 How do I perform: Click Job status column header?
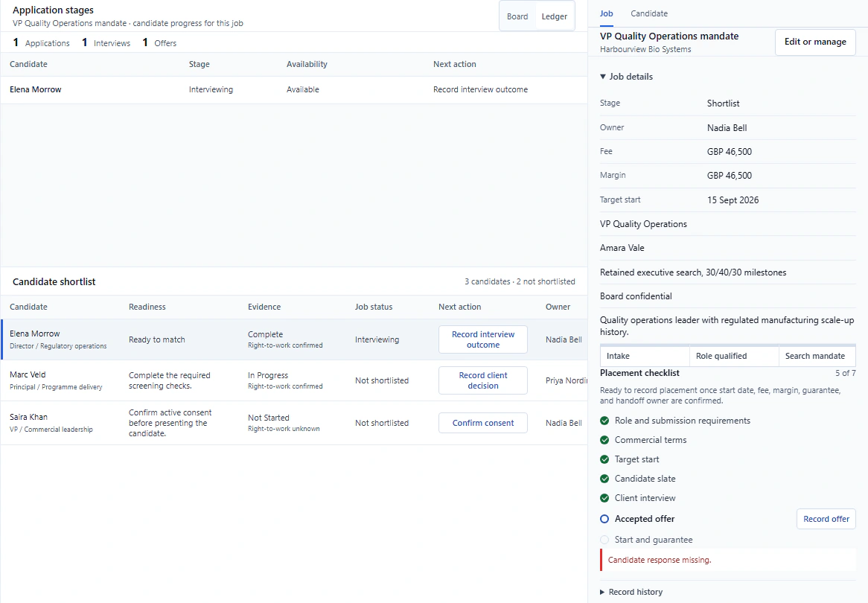[374, 307]
